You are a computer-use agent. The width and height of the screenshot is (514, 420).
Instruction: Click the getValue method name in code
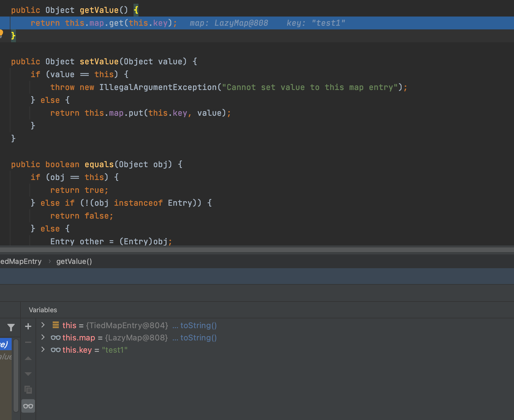pyautogui.click(x=99, y=10)
